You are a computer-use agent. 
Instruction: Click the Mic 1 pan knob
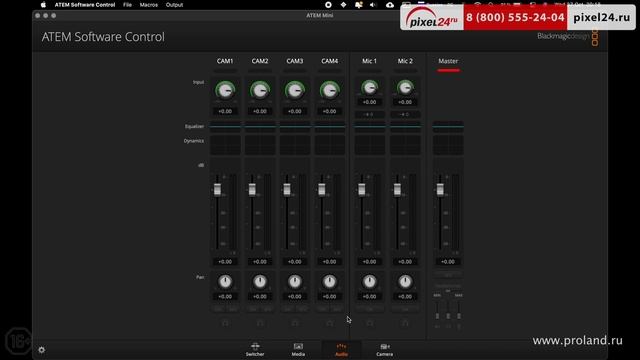pyautogui.click(x=369, y=282)
